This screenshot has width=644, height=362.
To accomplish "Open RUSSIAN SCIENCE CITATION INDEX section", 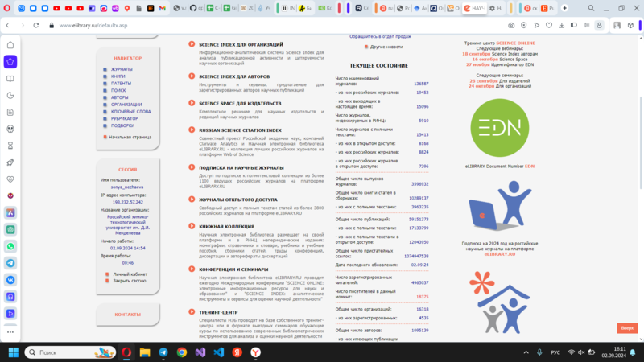I will pos(240,130).
